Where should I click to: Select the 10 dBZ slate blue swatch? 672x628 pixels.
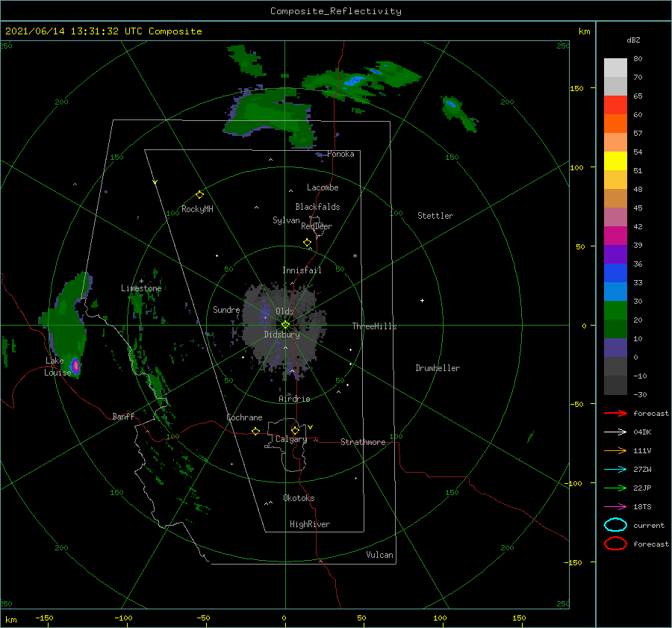615,347
